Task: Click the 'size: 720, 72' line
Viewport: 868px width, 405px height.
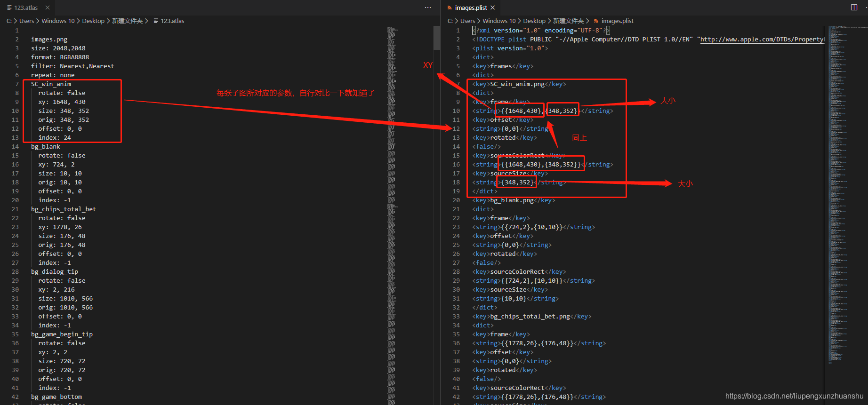Action: pyautogui.click(x=62, y=361)
